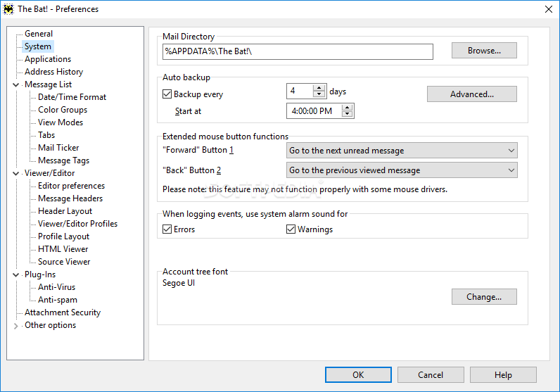The width and height of the screenshot is (560, 392).
Task: Select Attachment Security in the tree
Action: 63,312
